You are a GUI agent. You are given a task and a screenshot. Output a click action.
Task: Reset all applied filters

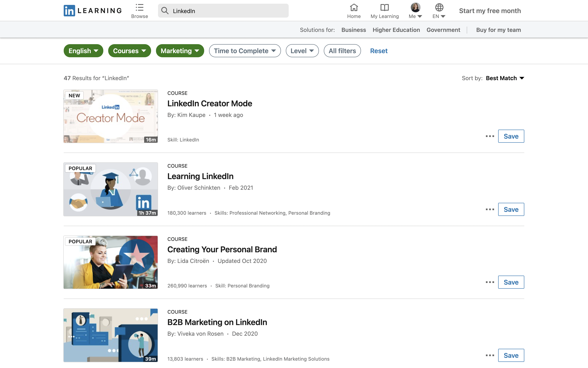[x=379, y=51]
